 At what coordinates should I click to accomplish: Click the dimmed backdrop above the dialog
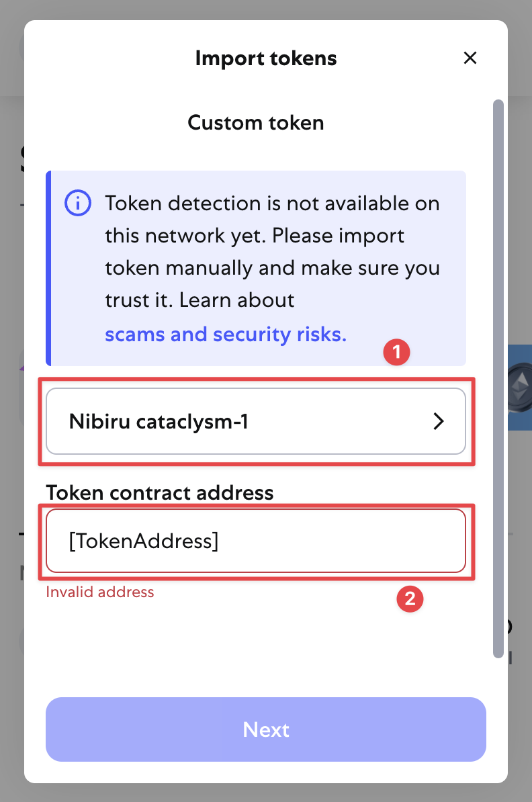tap(266, 9)
